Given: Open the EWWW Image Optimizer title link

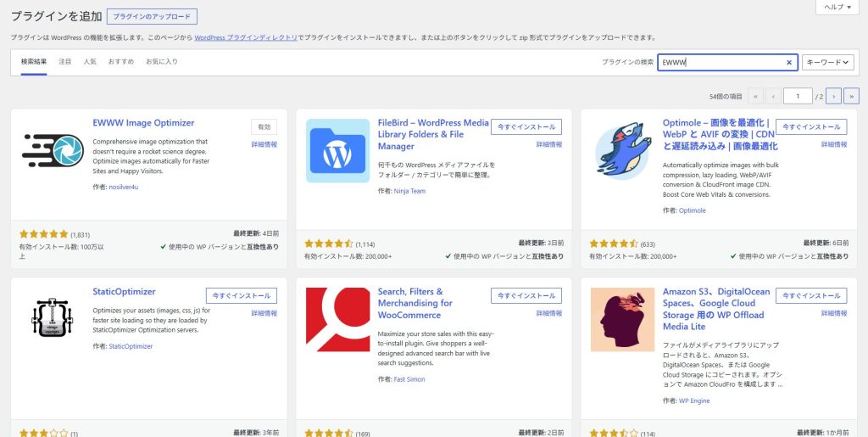Looking at the screenshot, I should pos(143,123).
